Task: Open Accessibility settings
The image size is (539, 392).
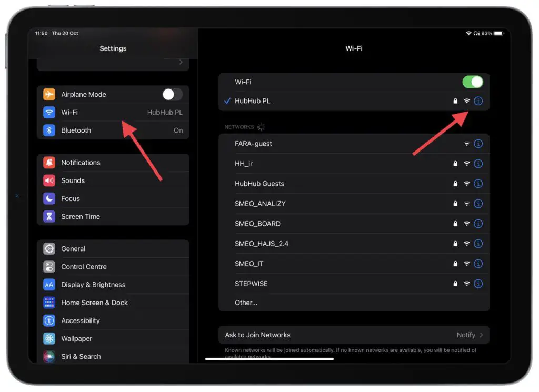Action: (113, 320)
